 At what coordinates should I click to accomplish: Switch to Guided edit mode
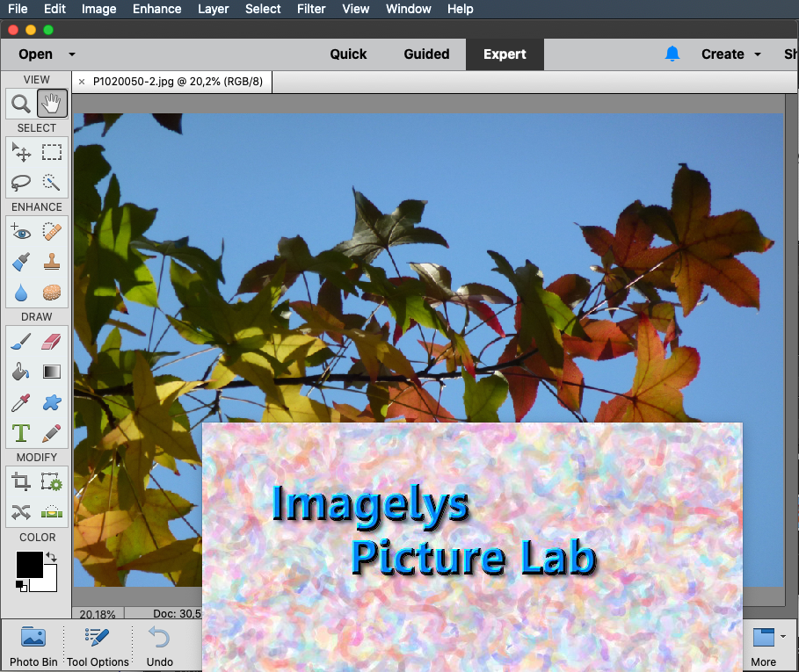(426, 54)
